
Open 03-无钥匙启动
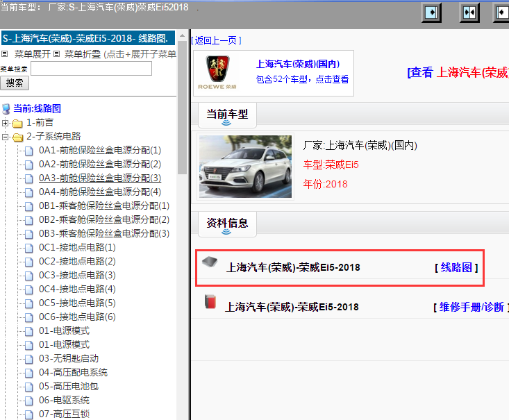tap(69, 359)
